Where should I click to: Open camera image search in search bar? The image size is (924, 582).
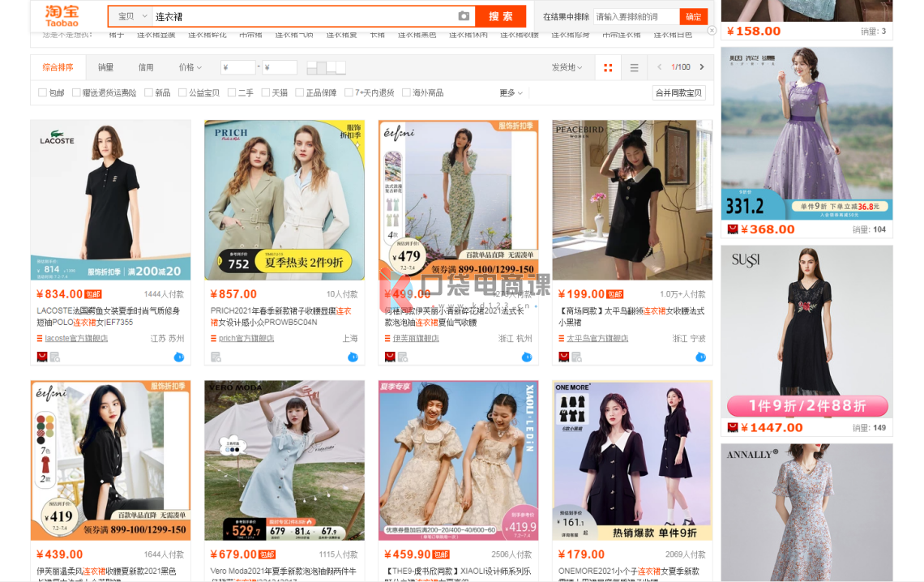[x=464, y=16]
